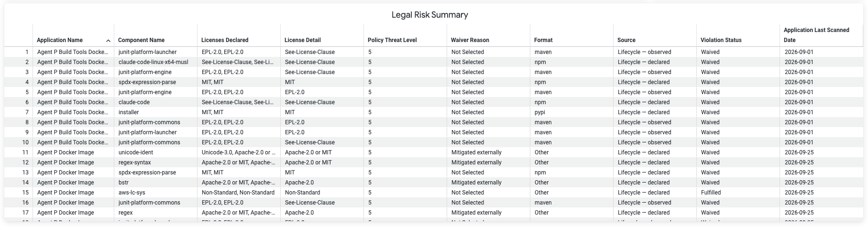Click the Format column header
The height and width of the screenshot is (227, 868).
pyautogui.click(x=543, y=40)
